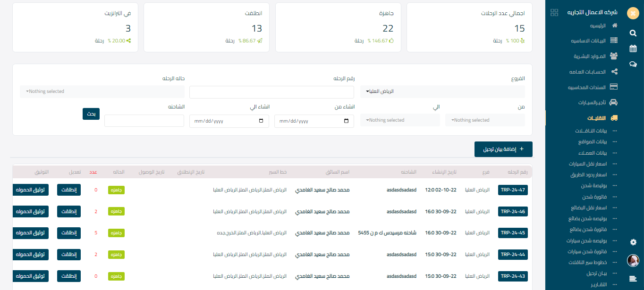644x290 pixels.
Task: Click the user avatar picture
Action: tap(633, 260)
